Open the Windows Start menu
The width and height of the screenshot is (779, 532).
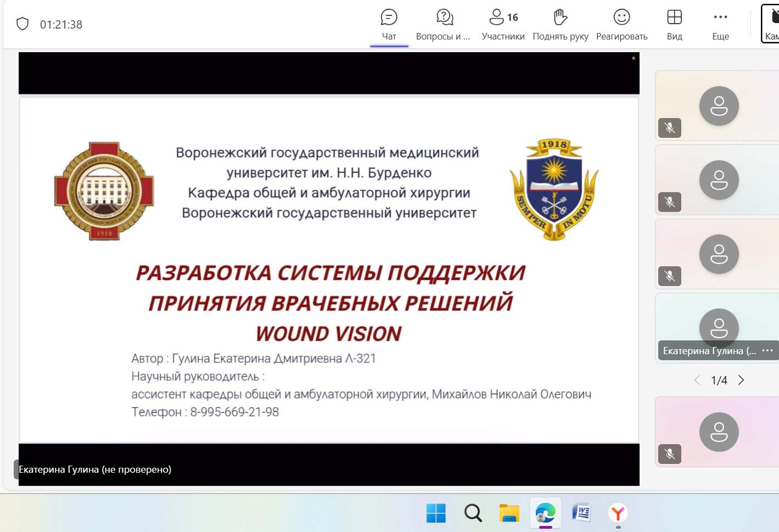pos(436,513)
